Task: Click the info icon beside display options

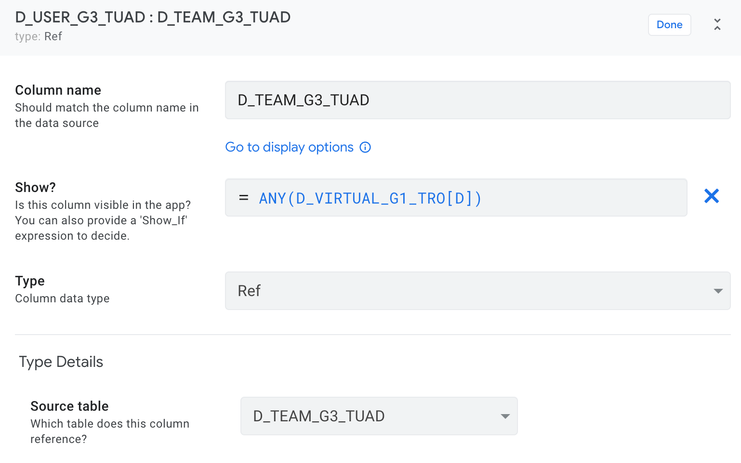Action: (x=365, y=147)
